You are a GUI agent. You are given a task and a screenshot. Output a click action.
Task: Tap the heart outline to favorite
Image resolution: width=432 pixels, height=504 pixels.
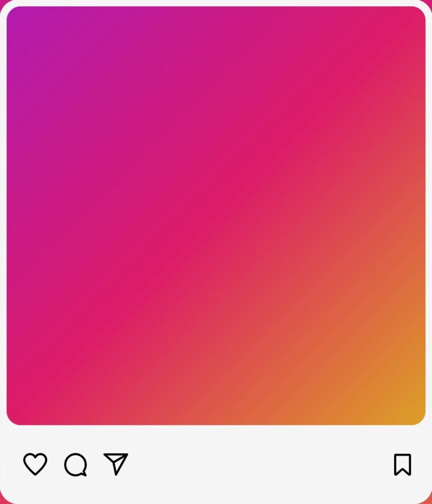(x=35, y=464)
